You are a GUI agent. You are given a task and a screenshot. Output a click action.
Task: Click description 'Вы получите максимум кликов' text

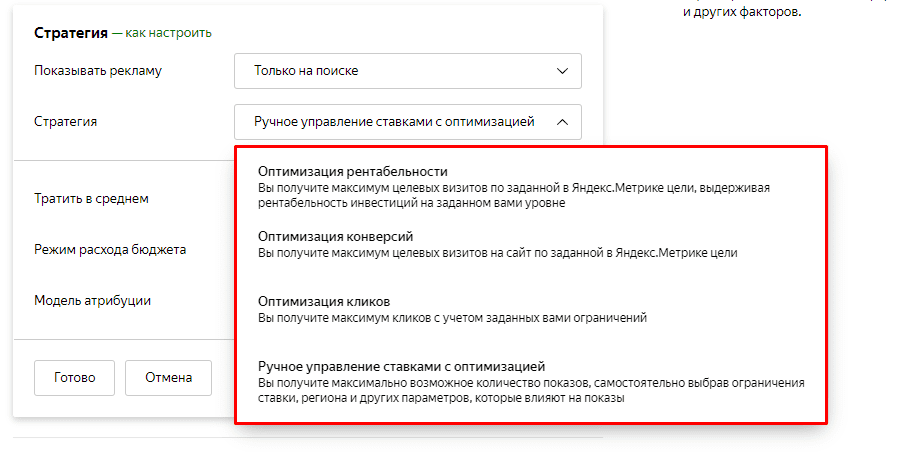[452, 318]
